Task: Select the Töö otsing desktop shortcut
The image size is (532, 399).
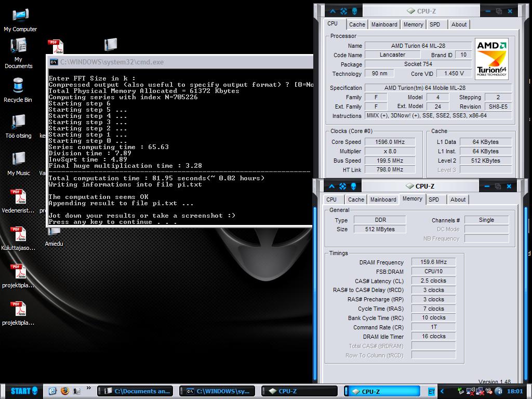Action: click(x=18, y=127)
